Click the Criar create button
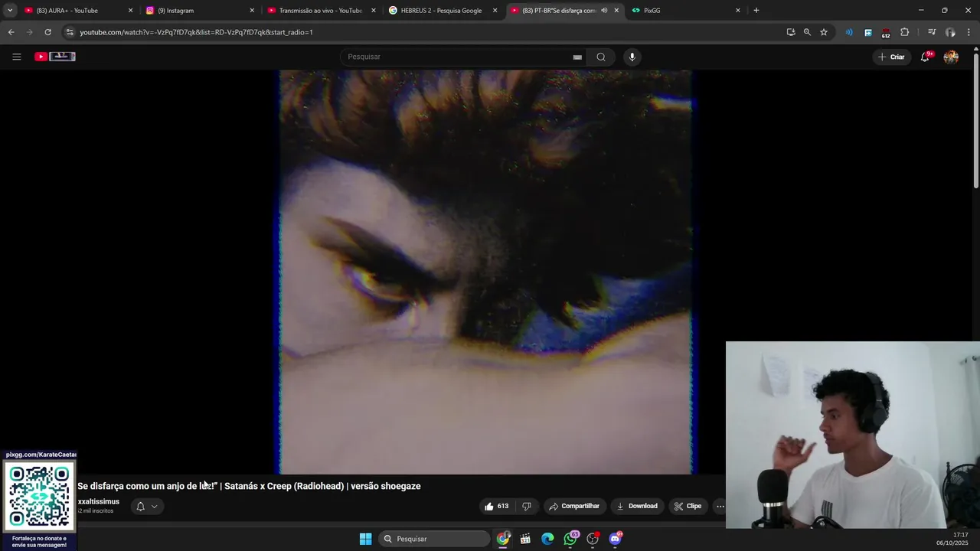This screenshot has height=551, width=980. pos(891,57)
